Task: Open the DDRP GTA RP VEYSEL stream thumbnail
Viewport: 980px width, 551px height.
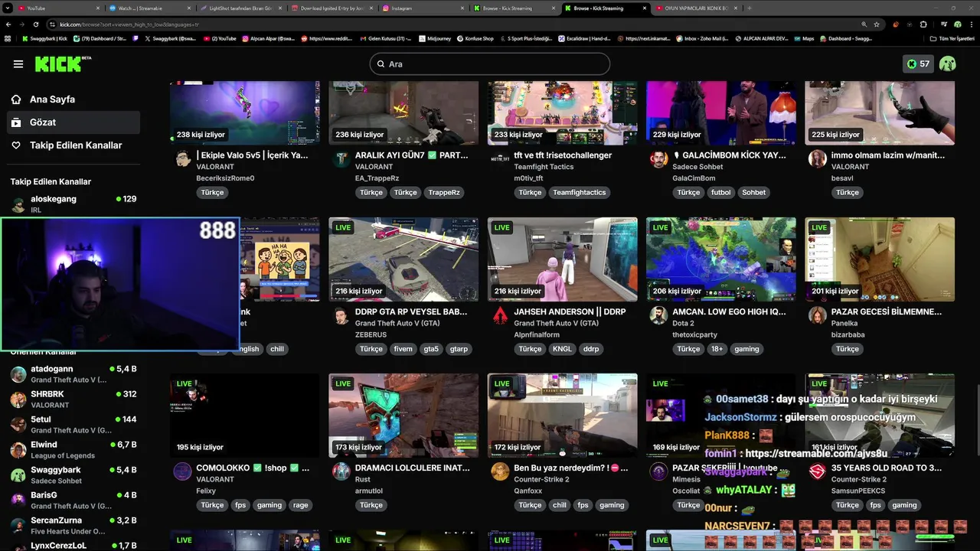Action: [403, 259]
